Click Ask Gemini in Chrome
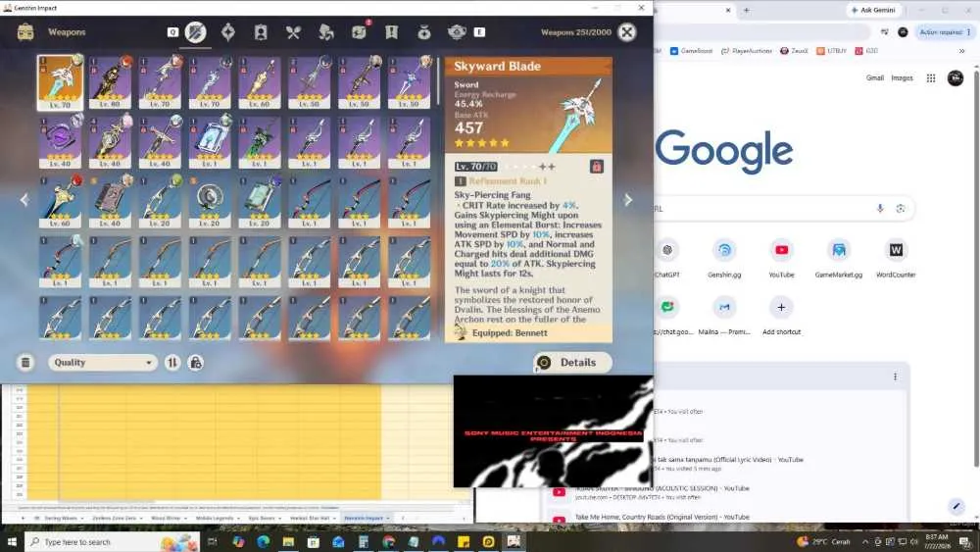 point(873,10)
